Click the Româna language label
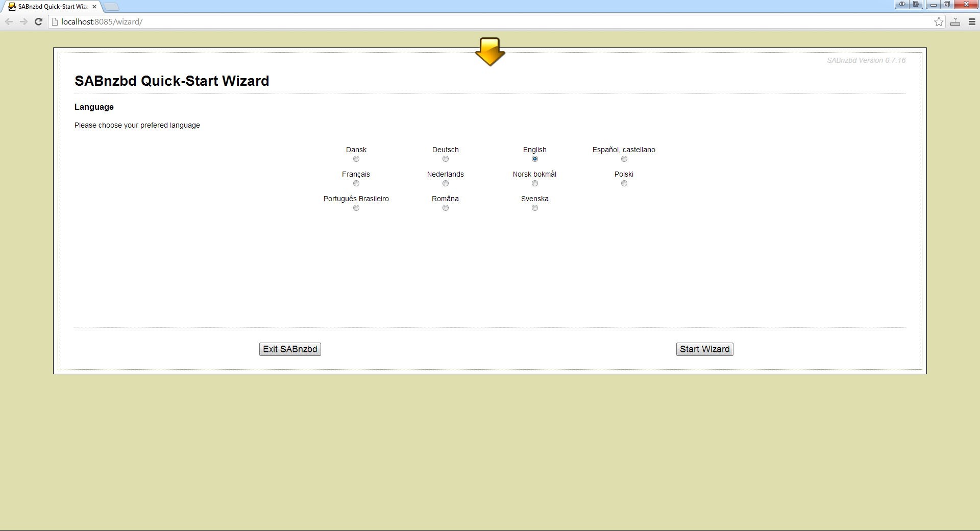Image resolution: width=980 pixels, height=531 pixels. [446, 199]
